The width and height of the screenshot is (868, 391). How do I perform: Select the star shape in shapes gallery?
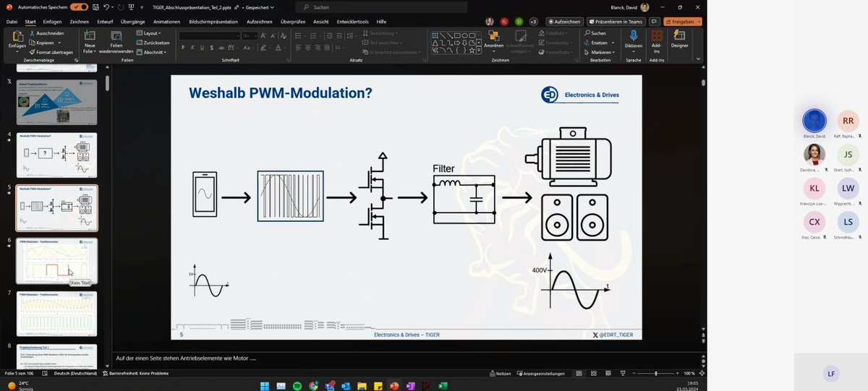pos(472,51)
